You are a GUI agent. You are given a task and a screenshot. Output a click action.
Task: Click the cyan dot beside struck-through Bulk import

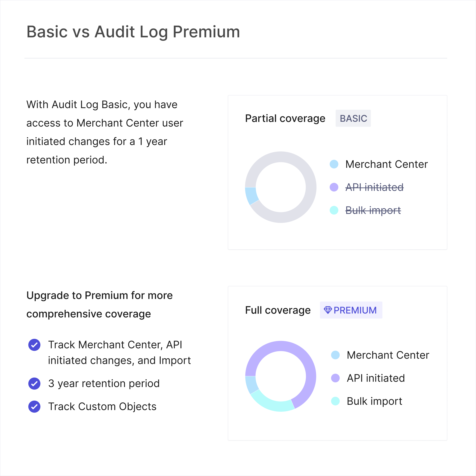point(334,210)
